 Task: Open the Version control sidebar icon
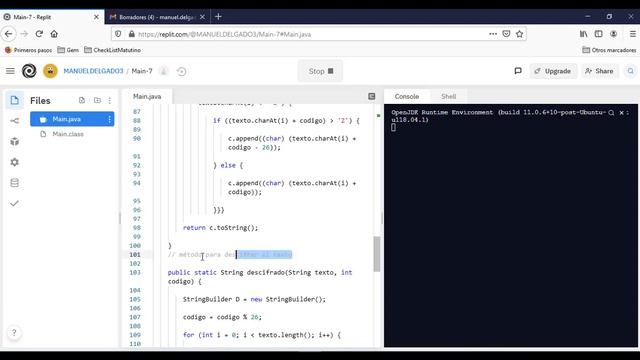14,121
